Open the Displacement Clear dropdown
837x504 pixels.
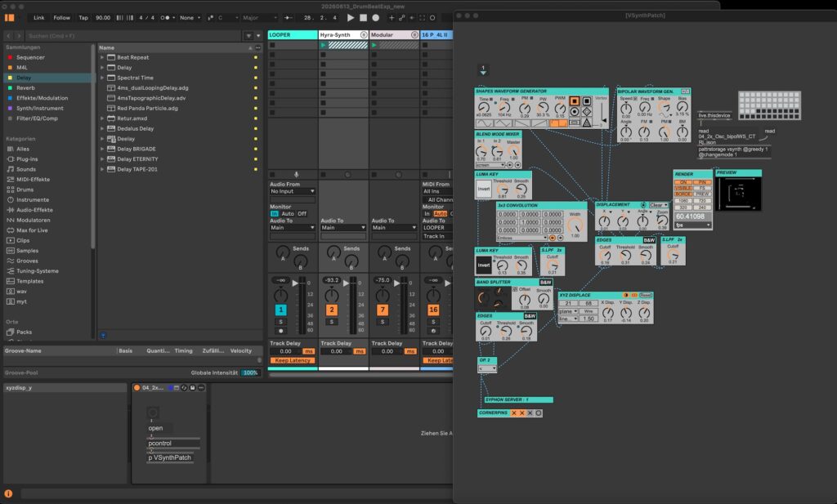(x=659, y=205)
